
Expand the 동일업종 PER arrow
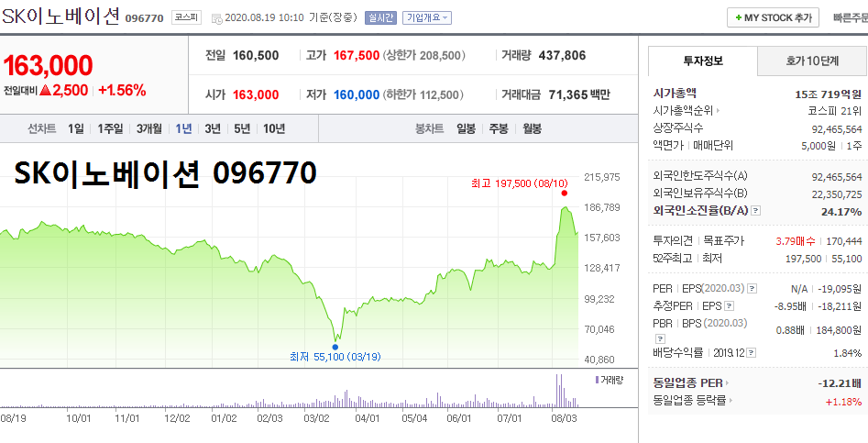(x=728, y=382)
